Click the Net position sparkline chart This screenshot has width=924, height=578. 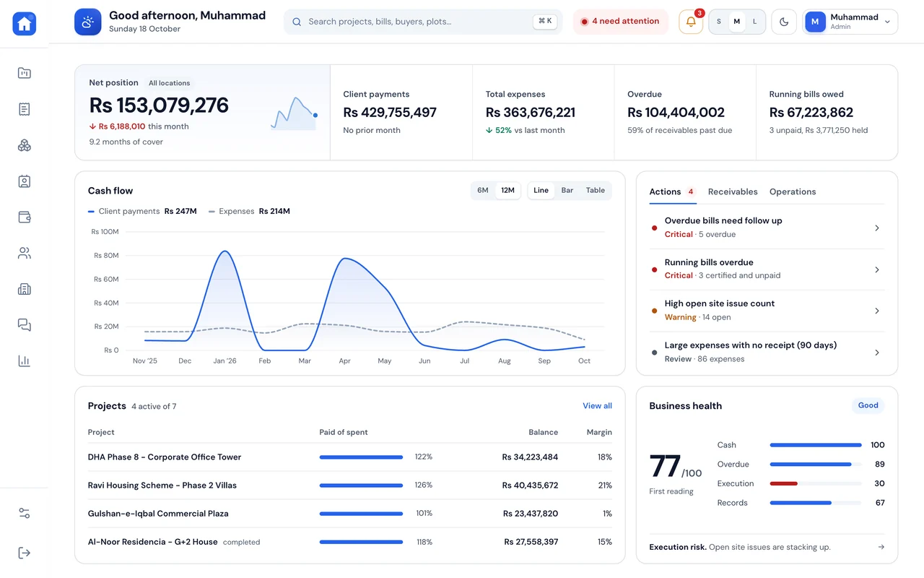point(295,114)
